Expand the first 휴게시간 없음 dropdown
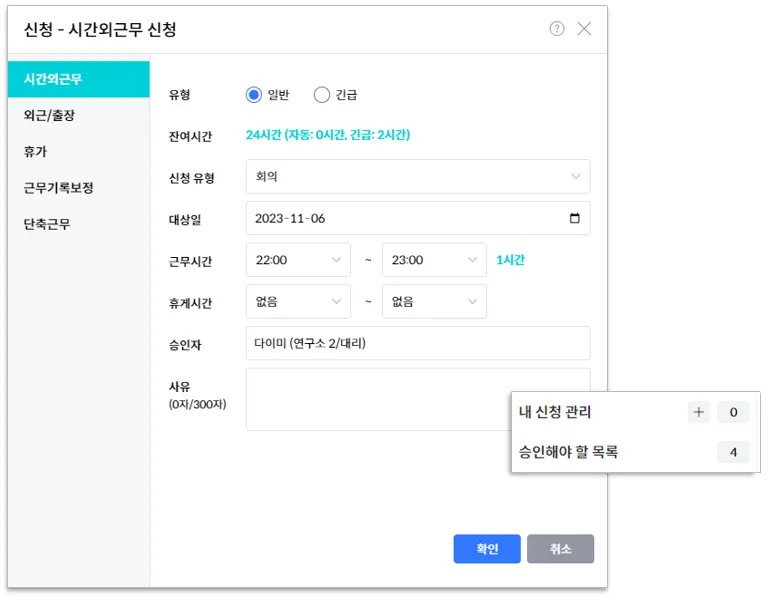770x596 pixels. [x=298, y=301]
